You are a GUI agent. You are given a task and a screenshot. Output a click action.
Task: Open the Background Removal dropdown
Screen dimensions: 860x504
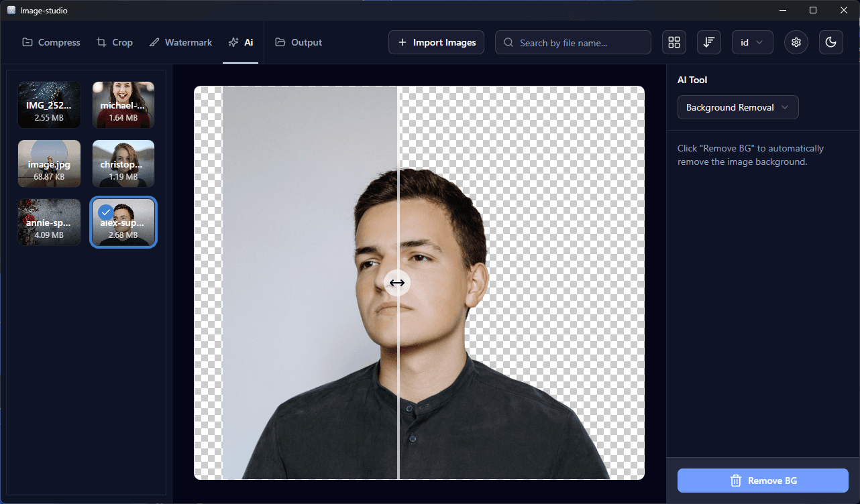737,107
